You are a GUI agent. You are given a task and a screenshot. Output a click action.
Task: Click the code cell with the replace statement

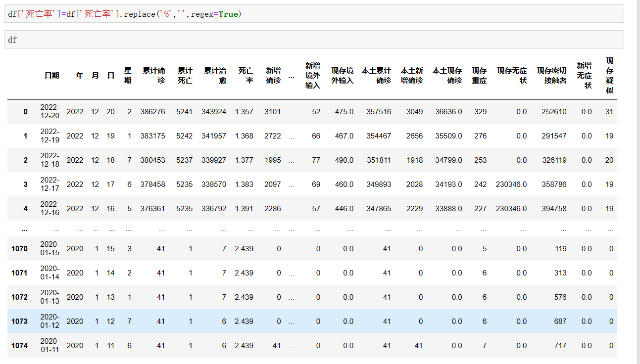[314, 14]
